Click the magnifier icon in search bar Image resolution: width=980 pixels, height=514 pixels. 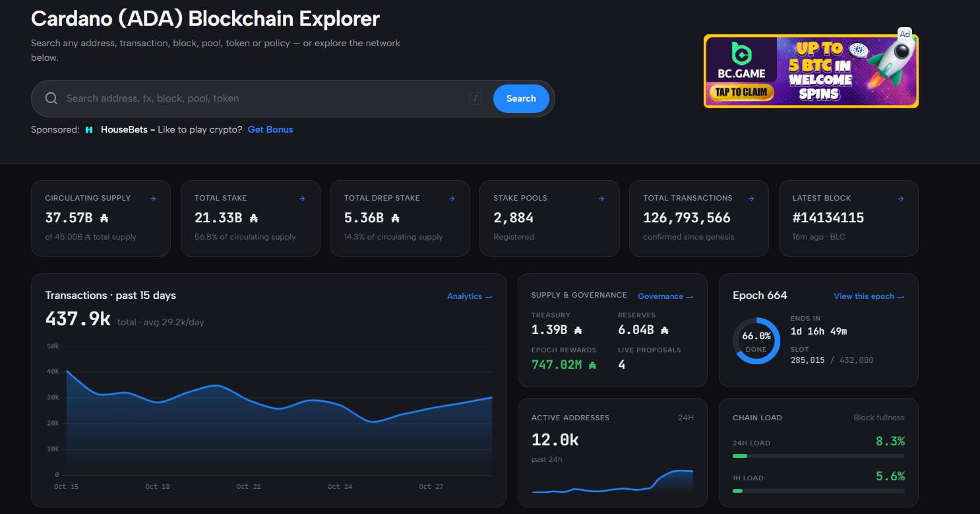click(x=51, y=98)
